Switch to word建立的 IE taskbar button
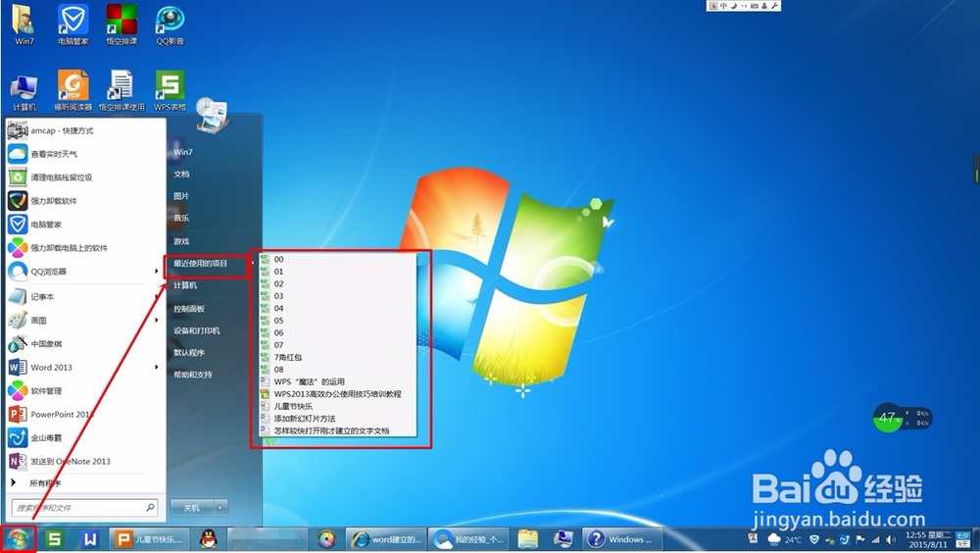 pyautogui.click(x=385, y=538)
